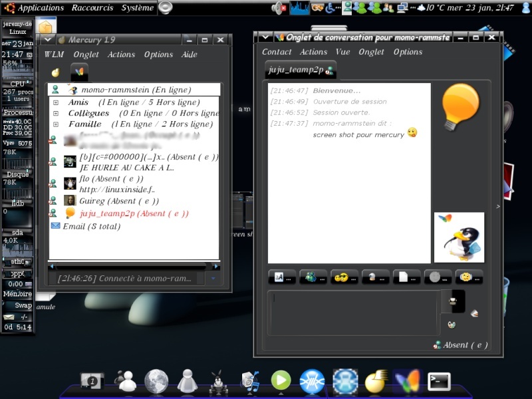Image resolution: width=532 pixels, height=399 pixels.
Task: Select the JE HURLE AU CAKE contact
Action: click(134, 162)
